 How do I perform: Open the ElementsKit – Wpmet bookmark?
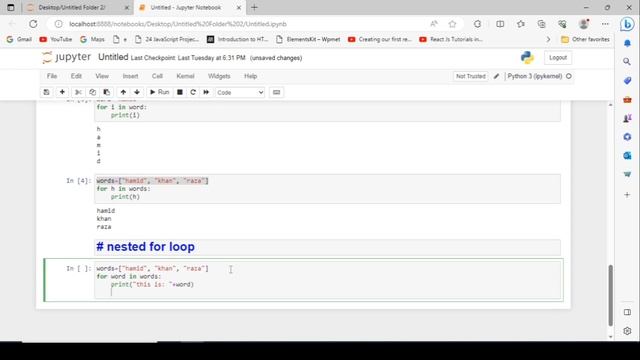308,39
